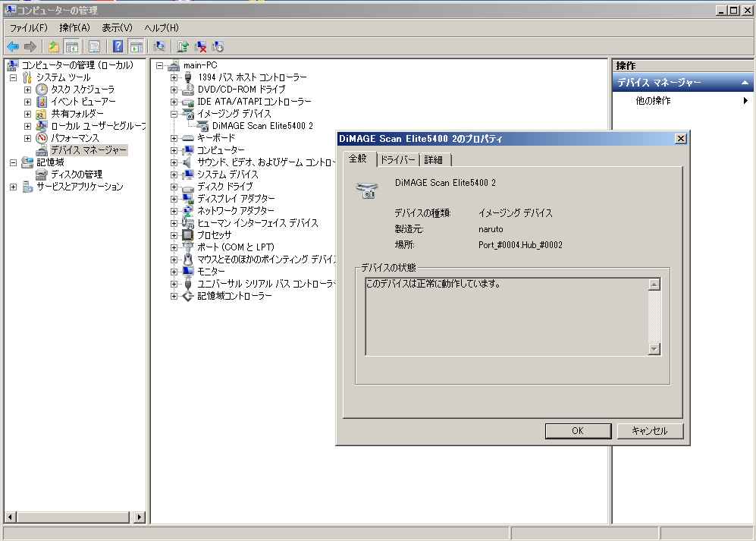The image size is (756, 541).
Task: Open the 表示(V) menu
Action: pyautogui.click(x=118, y=27)
